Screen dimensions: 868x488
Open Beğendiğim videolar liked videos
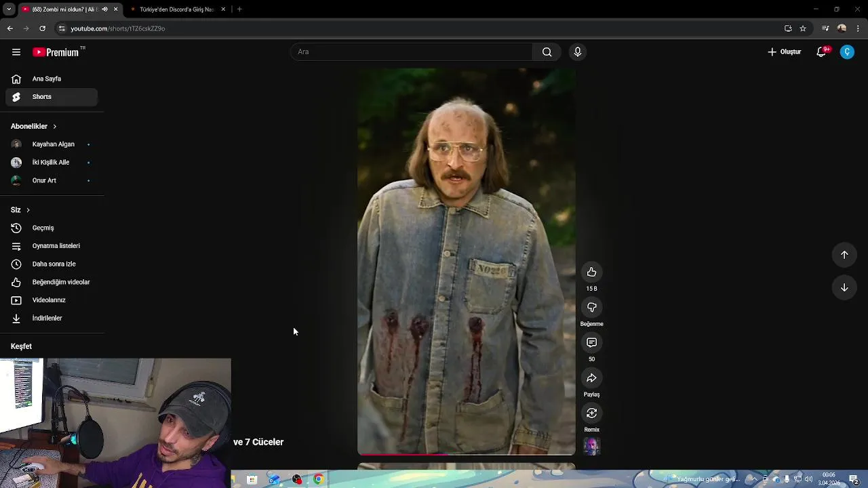pos(52,282)
